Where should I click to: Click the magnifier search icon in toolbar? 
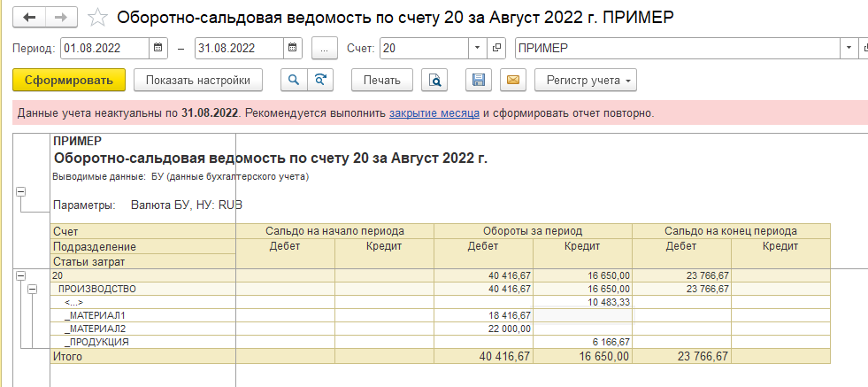pyautogui.click(x=293, y=81)
